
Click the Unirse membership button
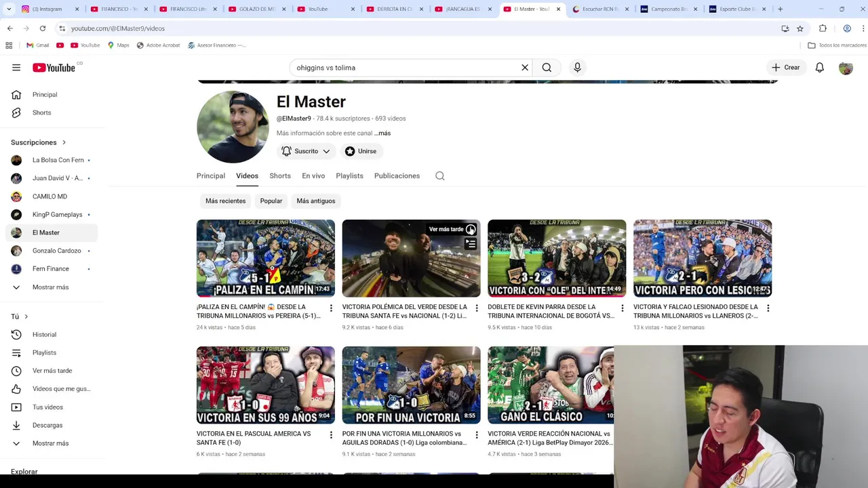[361, 151]
